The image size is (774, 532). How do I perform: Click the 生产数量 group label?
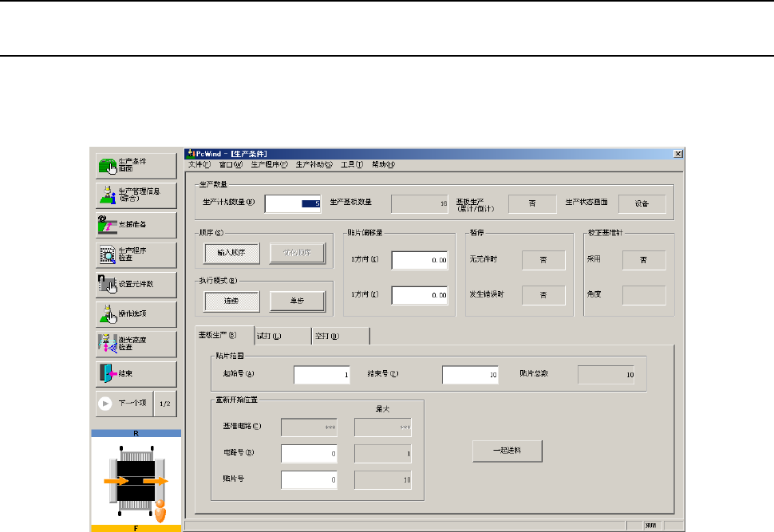[213, 184]
